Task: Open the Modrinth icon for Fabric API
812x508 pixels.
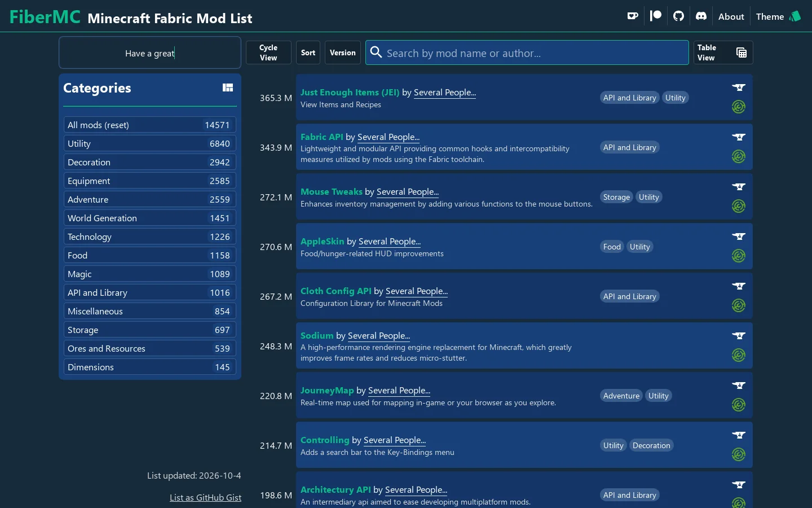Action: (x=739, y=156)
